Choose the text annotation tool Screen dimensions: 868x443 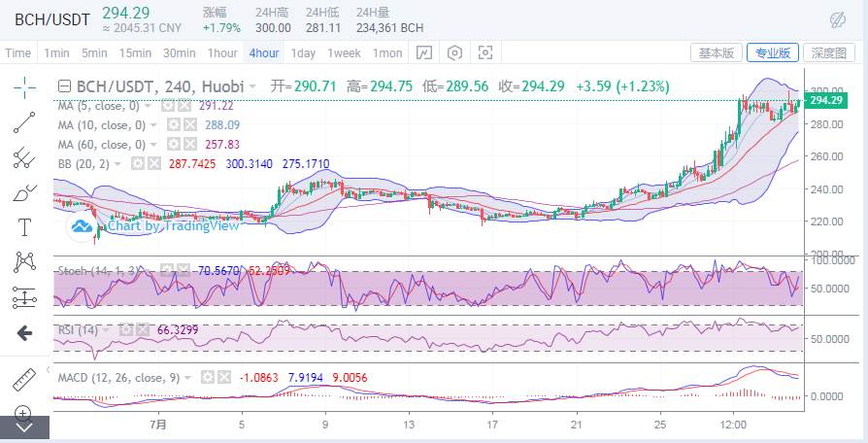point(24,226)
